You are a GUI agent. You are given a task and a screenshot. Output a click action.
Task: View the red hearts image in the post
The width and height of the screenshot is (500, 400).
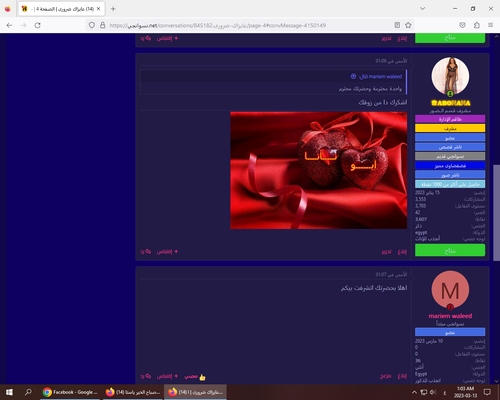[x=319, y=170]
